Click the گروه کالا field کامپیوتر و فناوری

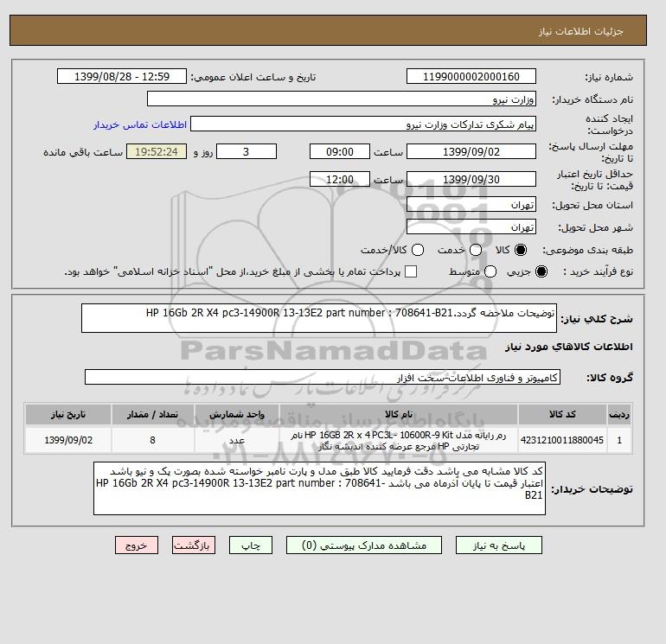323,377
